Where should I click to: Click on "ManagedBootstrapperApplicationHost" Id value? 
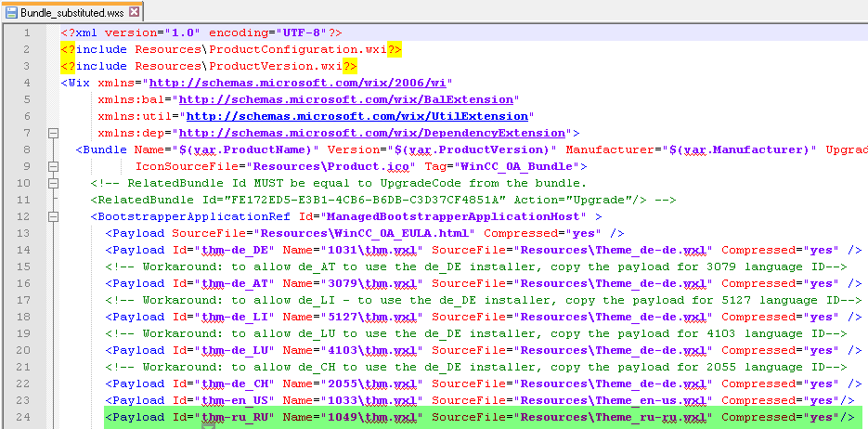tap(456, 216)
